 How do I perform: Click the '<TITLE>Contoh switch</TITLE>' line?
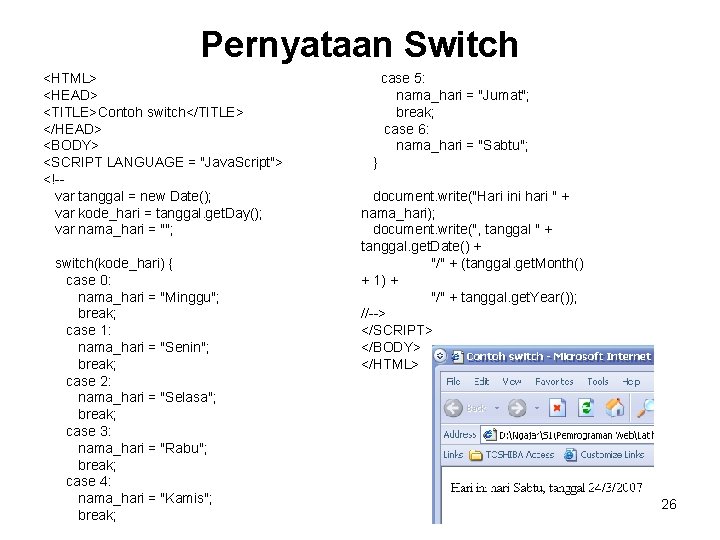(143, 112)
